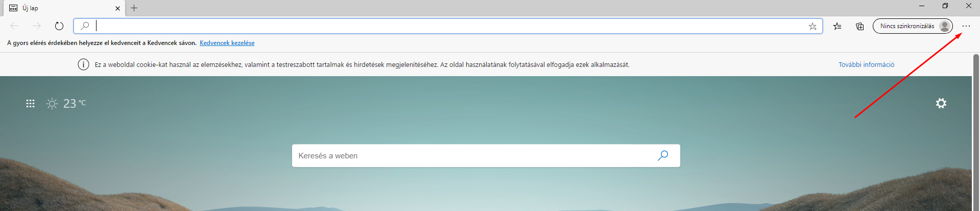Select the Új lap tab
Image resolution: width=980 pixels, height=211 pixels.
click(64, 8)
